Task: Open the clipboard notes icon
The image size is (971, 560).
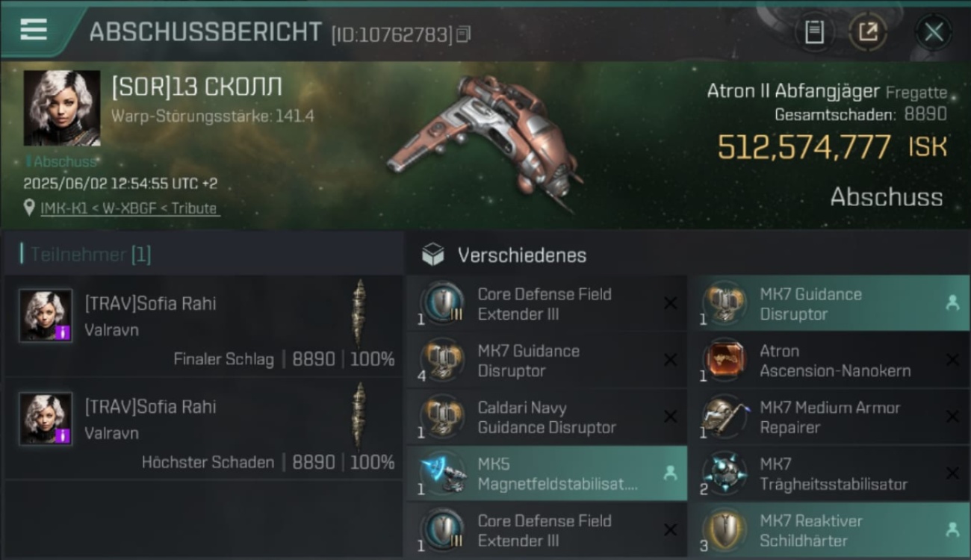Action: (x=814, y=31)
